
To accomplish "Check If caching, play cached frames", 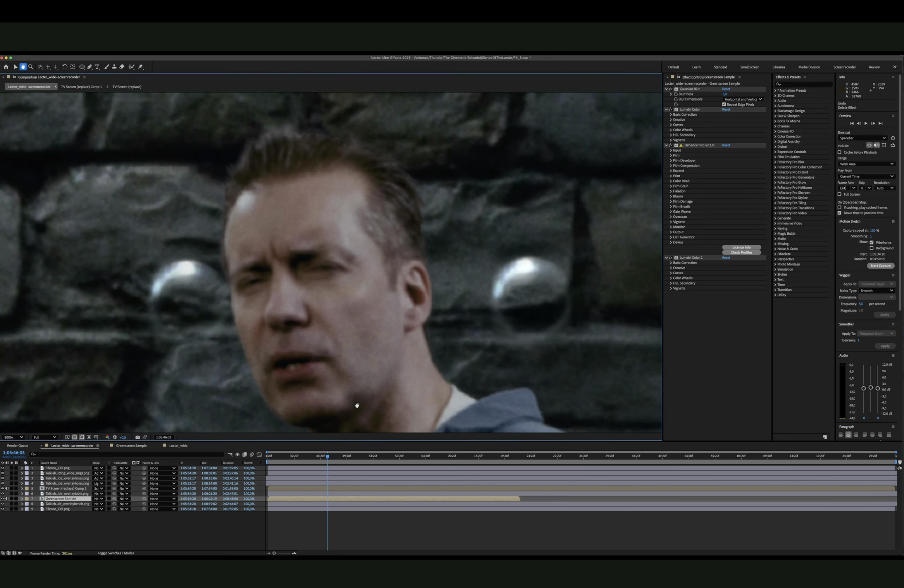I will 839,207.
